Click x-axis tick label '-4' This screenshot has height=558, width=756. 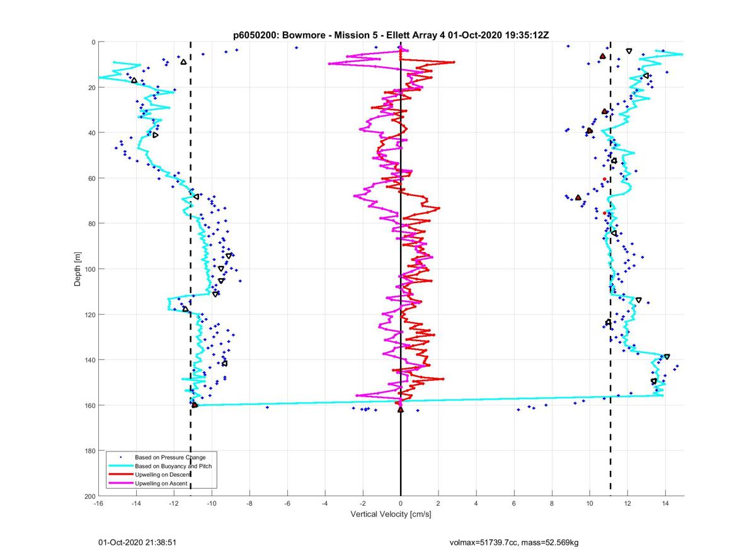pos(325,504)
